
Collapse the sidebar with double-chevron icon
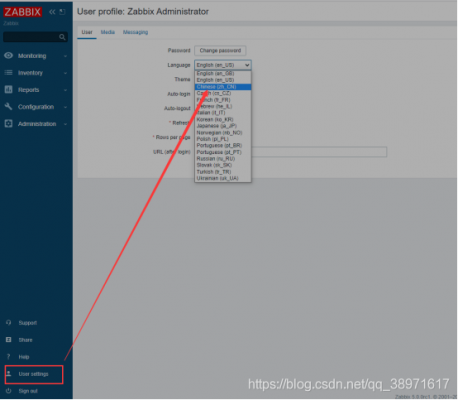pyautogui.click(x=52, y=12)
